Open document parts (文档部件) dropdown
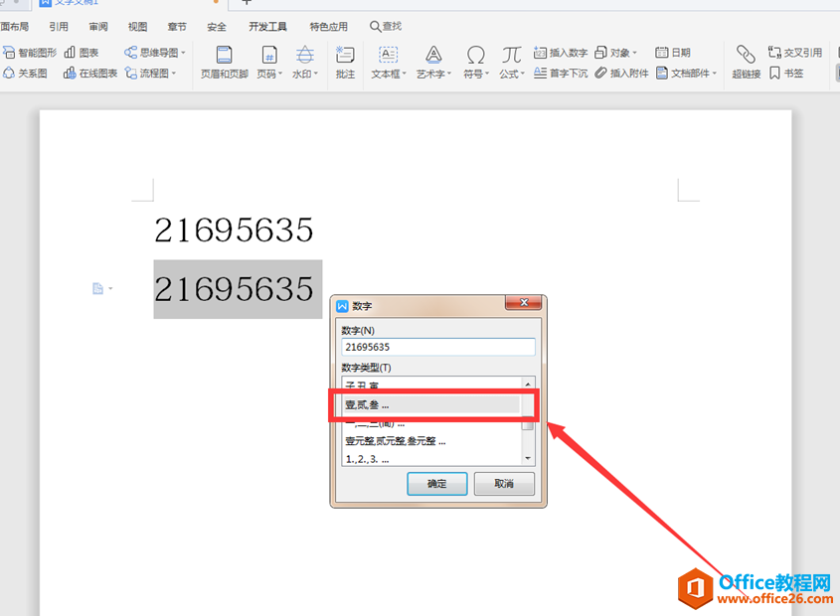Image resolution: width=840 pixels, height=616 pixels. click(686, 73)
